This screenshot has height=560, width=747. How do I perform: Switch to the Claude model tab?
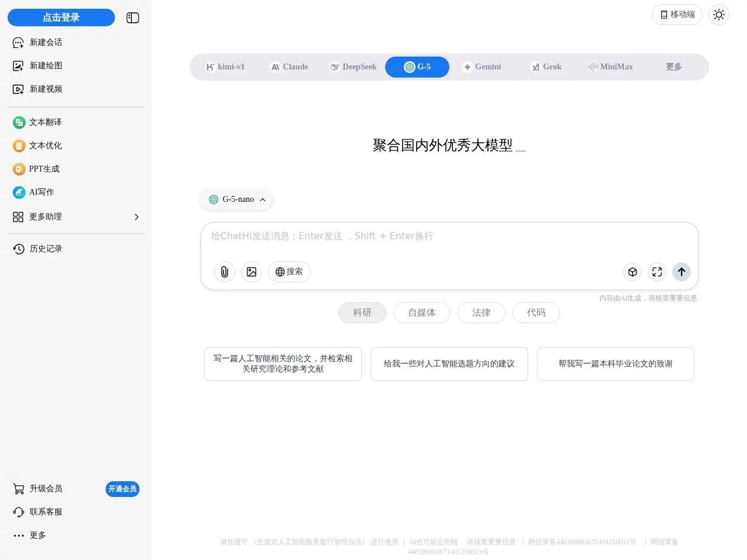coord(289,67)
